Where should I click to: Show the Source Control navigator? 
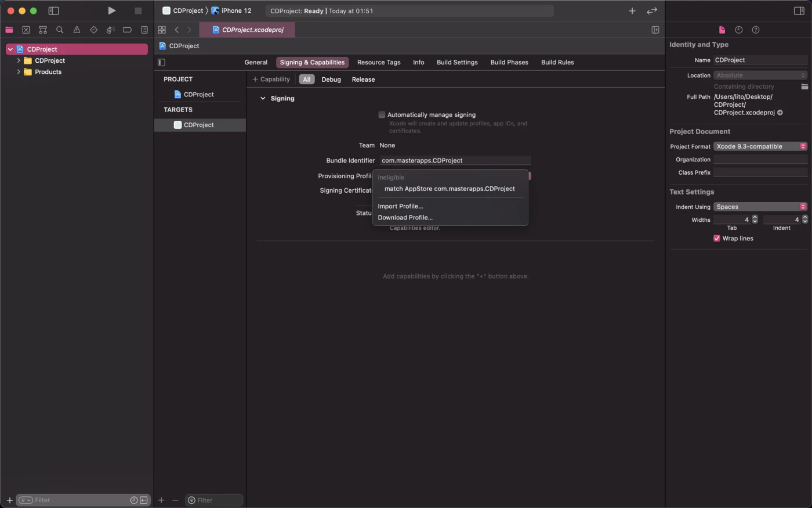coord(26,30)
